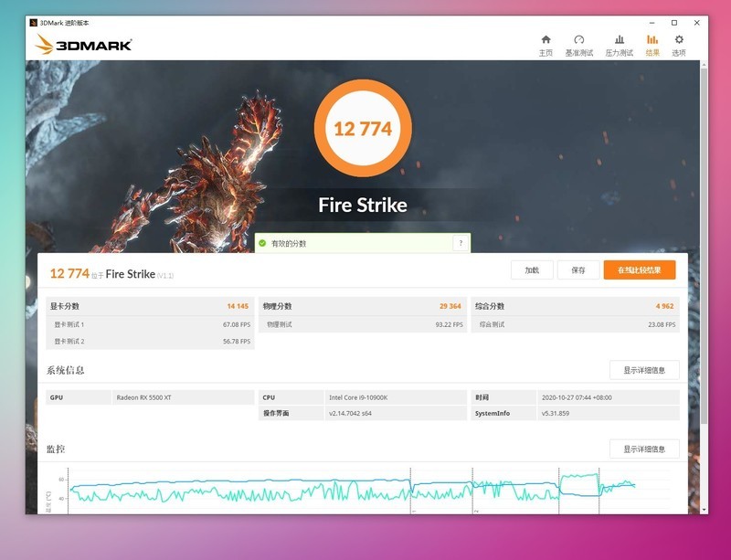Click the SystemInfo row label

(x=493, y=413)
